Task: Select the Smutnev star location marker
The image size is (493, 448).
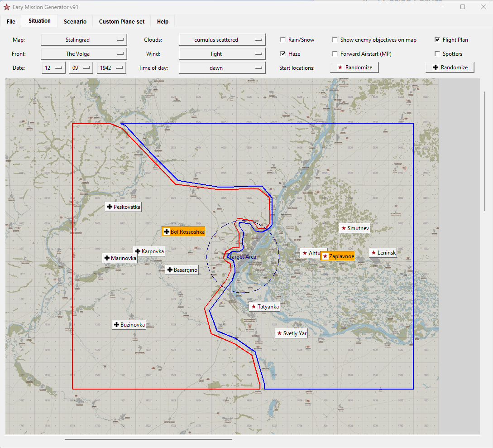Action: (354, 228)
